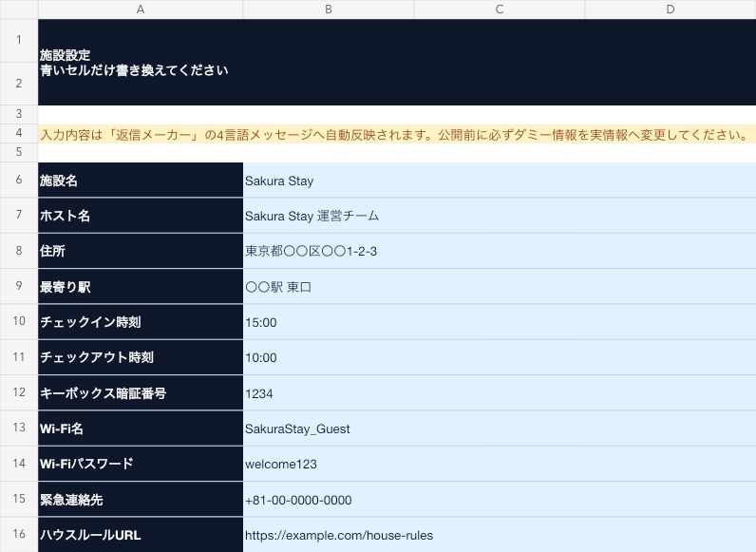This screenshot has height=552, width=756.
Task: Select the チェックアウト時刻 label cell
Action: coord(141,357)
